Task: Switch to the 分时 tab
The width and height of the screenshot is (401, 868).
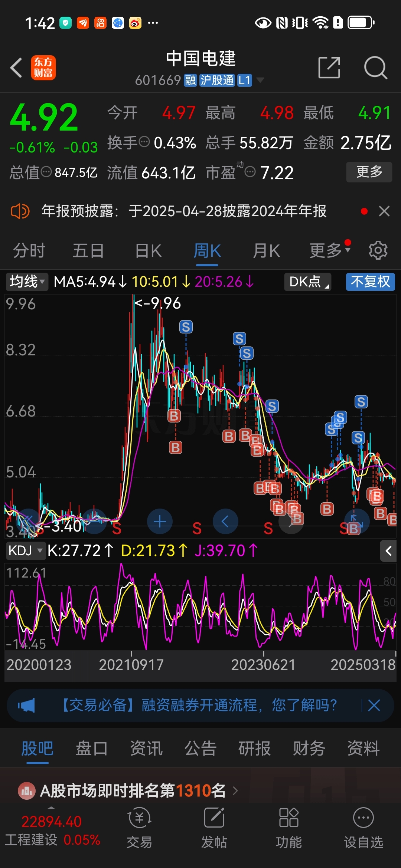Action: 29,250
